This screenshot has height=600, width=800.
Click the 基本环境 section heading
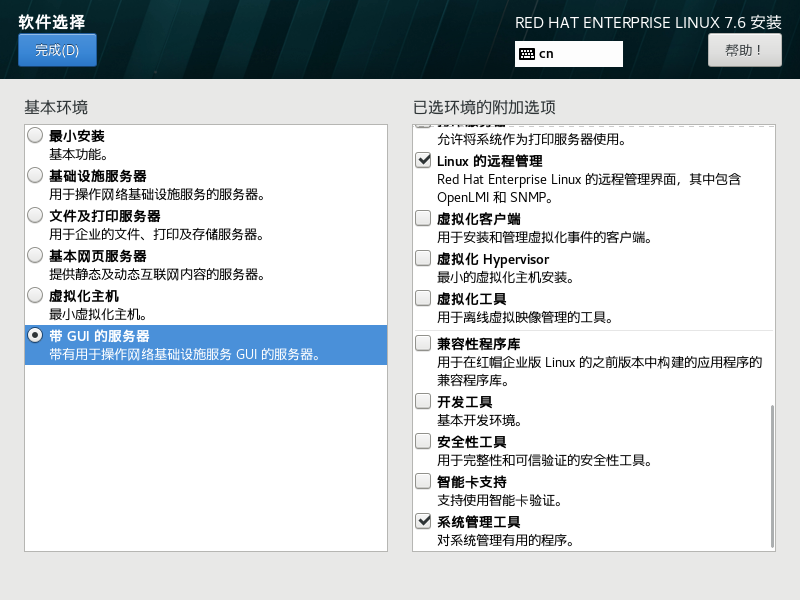(x=56, y=108)
